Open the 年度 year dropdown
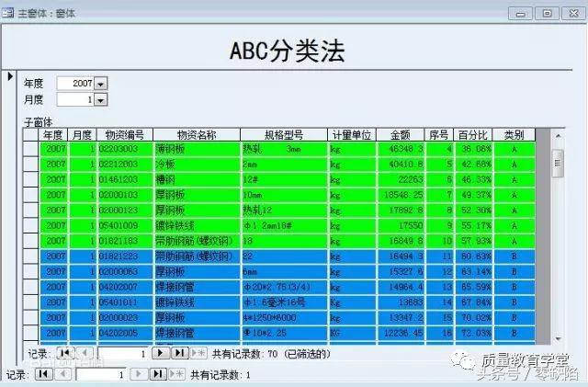The image size is (588, 387). coord(100,84)
